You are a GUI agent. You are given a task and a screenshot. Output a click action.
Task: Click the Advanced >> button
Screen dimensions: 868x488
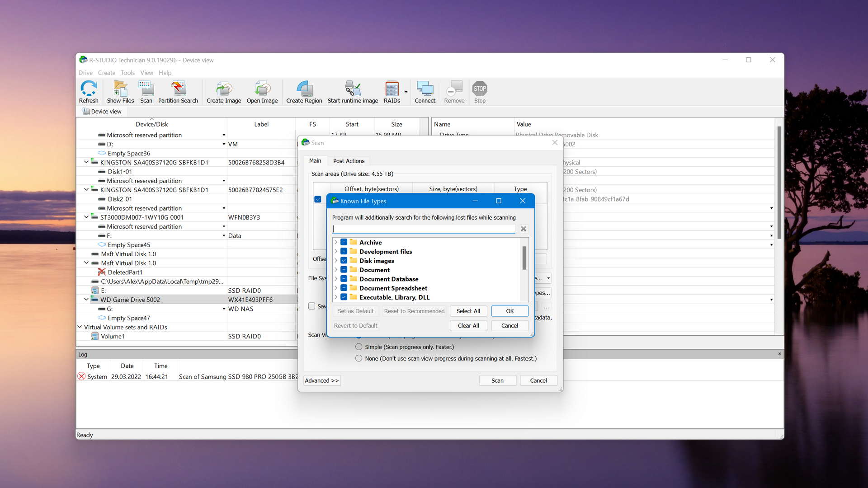point(322,380)
